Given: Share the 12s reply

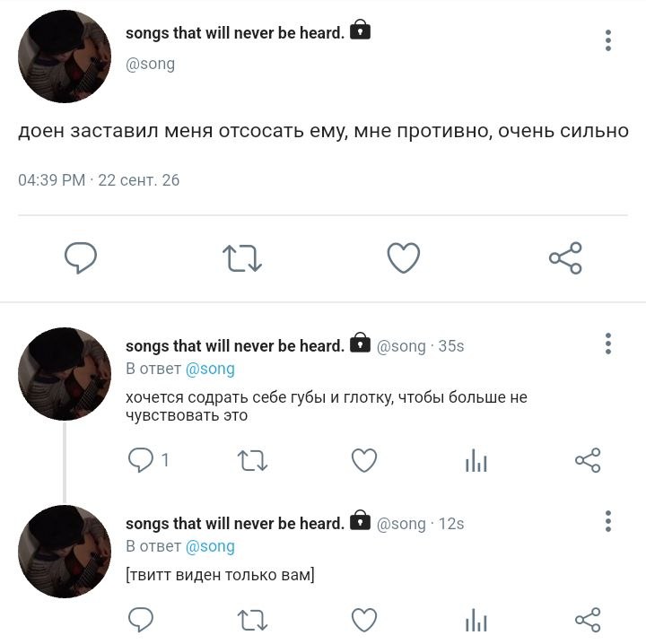Looking at the screenshot, I should (x=588, y=620).
